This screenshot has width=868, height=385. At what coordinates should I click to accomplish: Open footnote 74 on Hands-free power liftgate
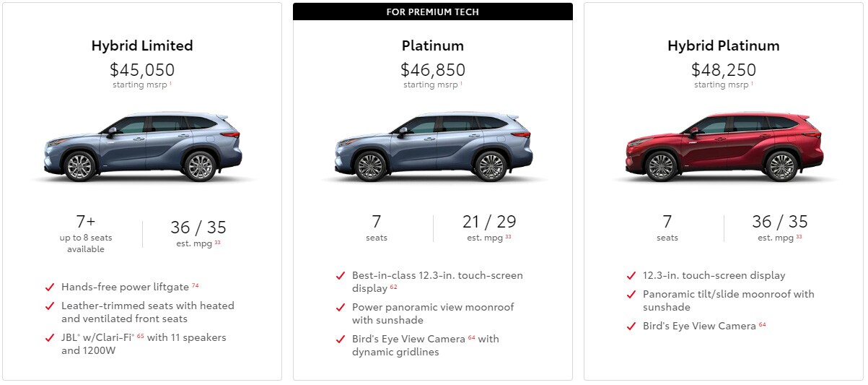coord(195,285)
